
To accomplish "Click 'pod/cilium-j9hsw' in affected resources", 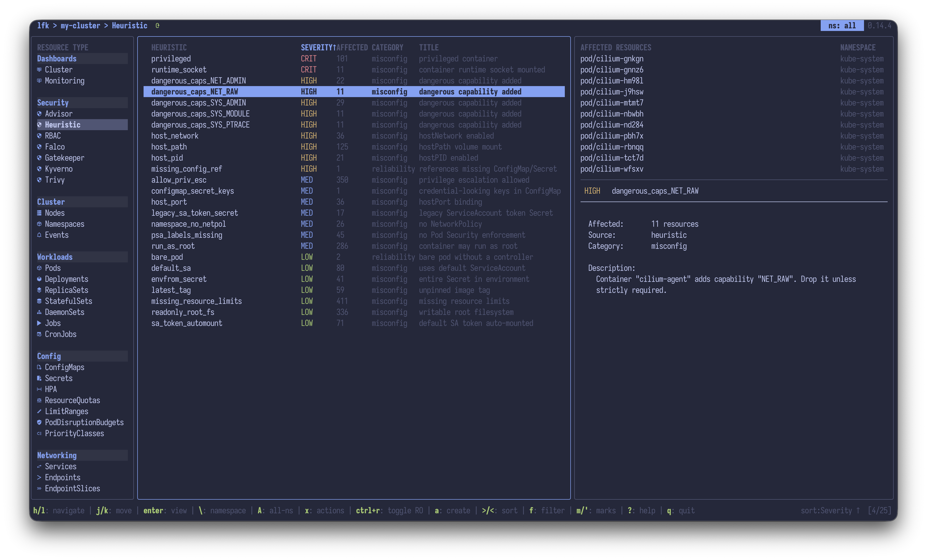I will click(612, 92).
